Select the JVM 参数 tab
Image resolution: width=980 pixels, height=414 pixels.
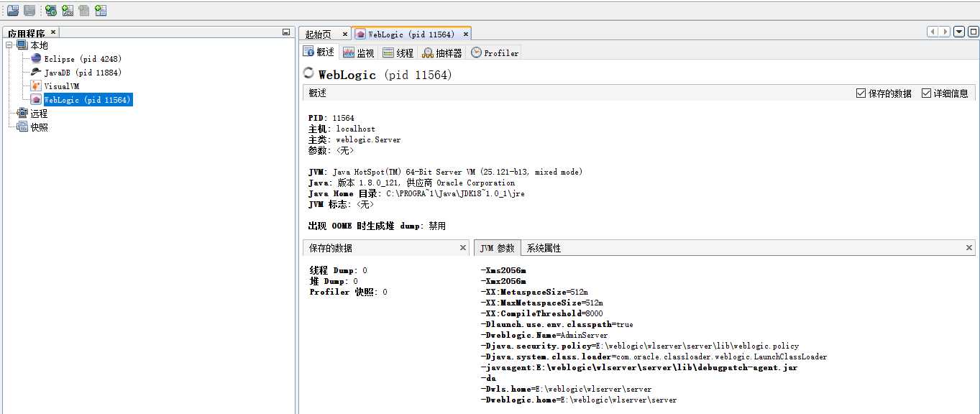coord(498,248)
